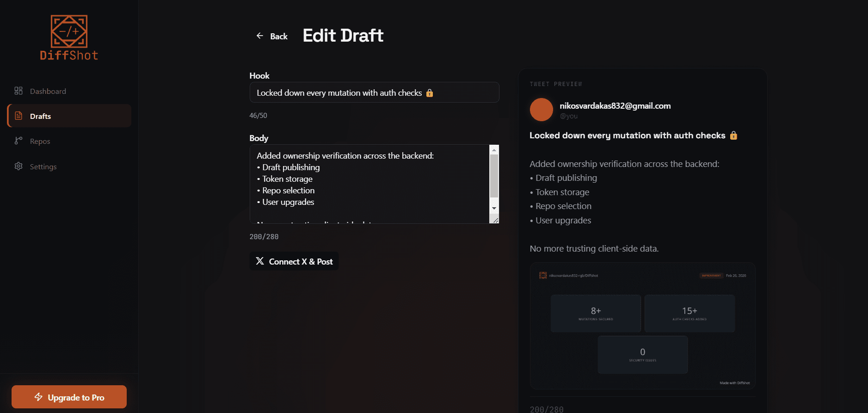The height and width of the screenshot is (413, 868).
Task: Click '• Draft publishing' line in preview
Action: pos(563,178)
